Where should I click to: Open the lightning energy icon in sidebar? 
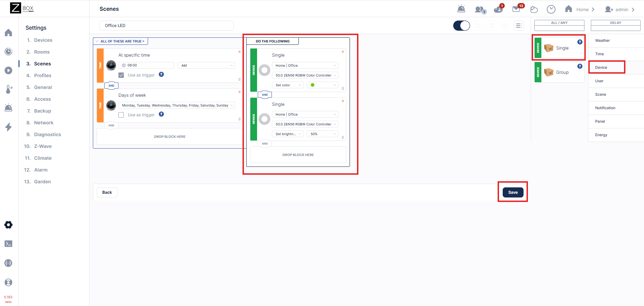click(x=8, y=127)
